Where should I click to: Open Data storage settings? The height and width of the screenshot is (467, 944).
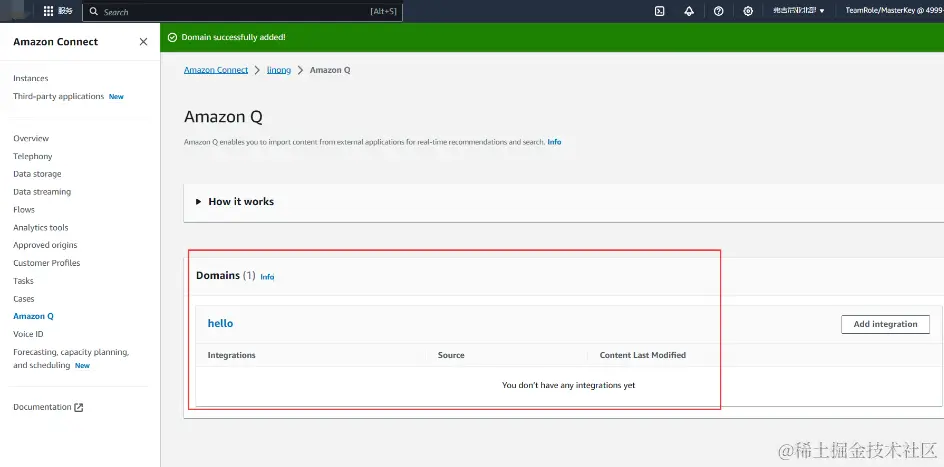(x=37, y=174)
